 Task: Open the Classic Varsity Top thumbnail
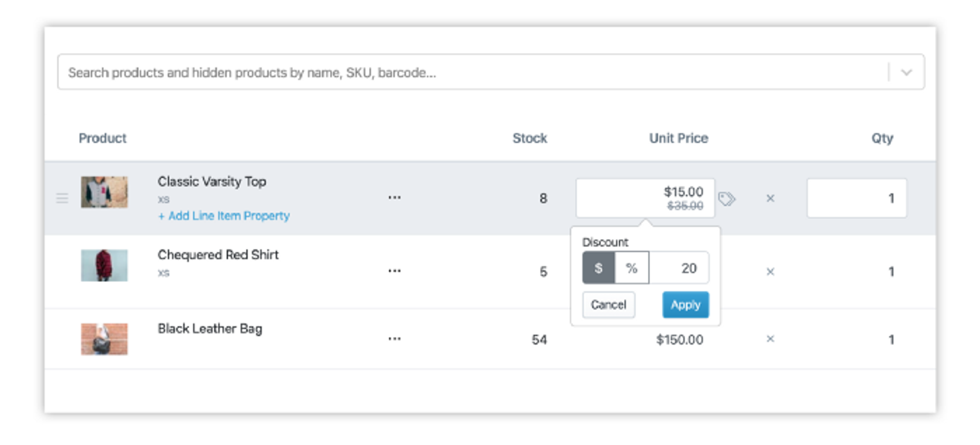(104, 192)
